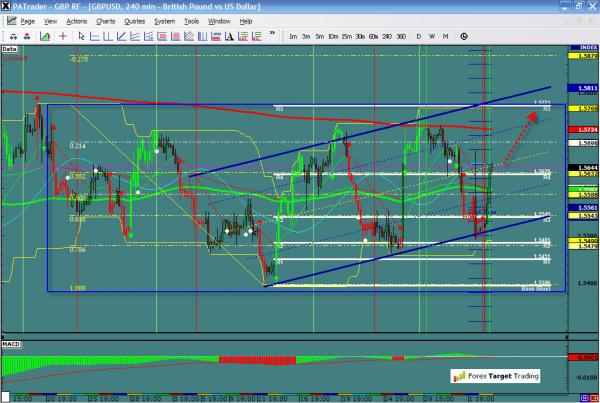Open the Help menu
The image size is (600, 403).
[x=246, y=21]
